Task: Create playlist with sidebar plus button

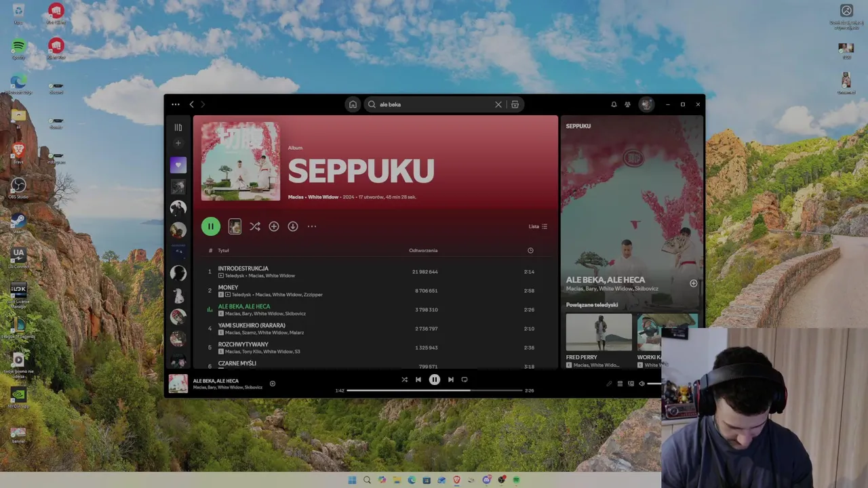Action: (x=178, y=143)
